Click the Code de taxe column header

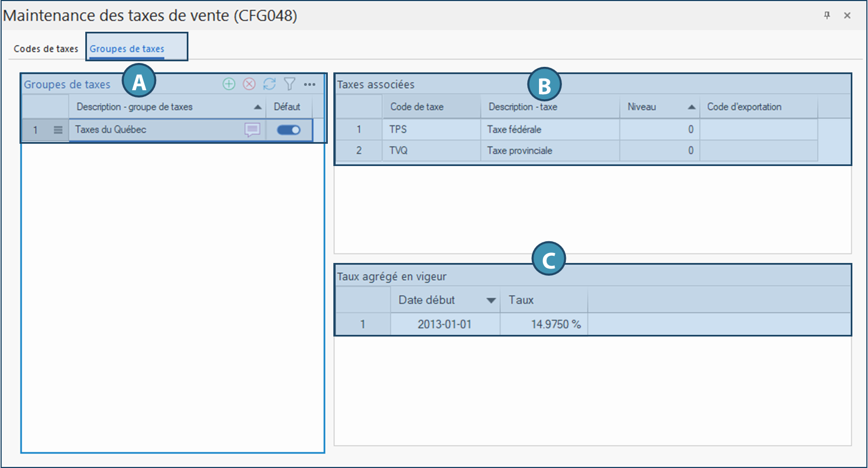431,107
